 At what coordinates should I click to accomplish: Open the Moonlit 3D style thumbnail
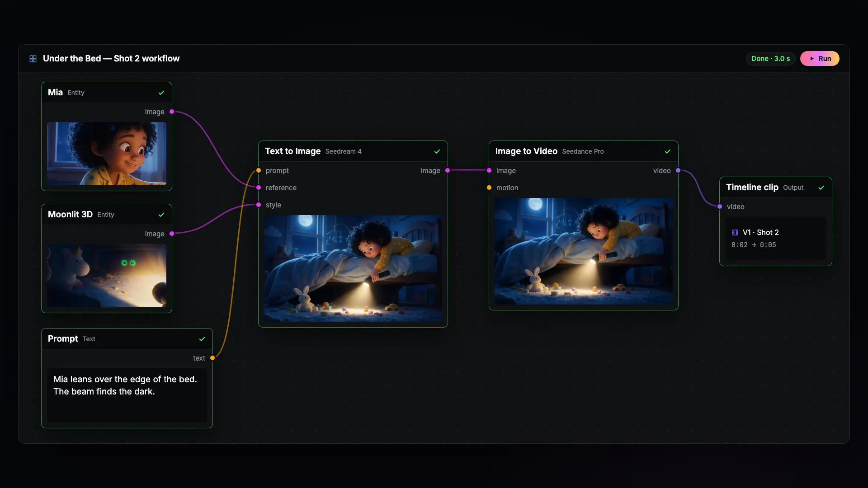[x=107, y=276]
